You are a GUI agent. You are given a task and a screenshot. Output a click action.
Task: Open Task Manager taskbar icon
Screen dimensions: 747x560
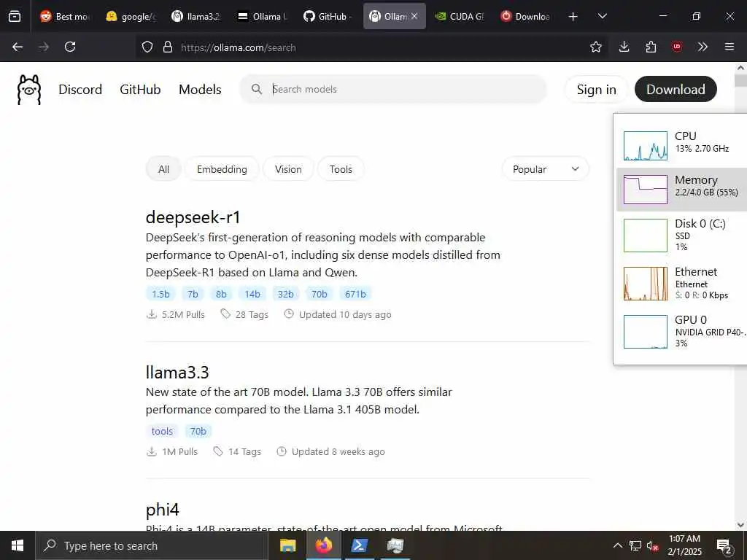pos(395,545)
